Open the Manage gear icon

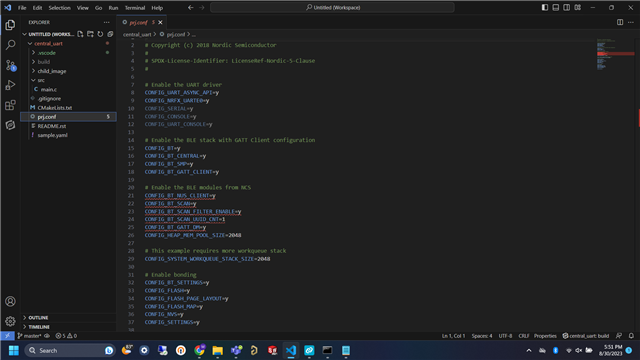(10, 321)
